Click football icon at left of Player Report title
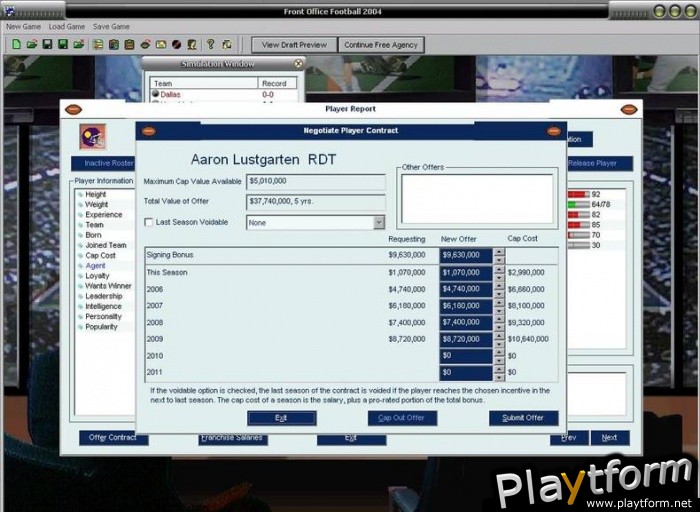700x512 pixels. (74, 109)
